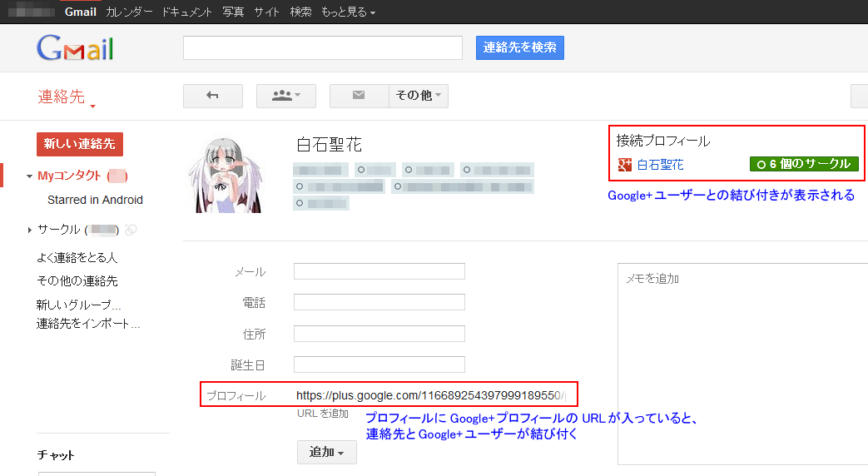
Task: Click the Gmail logo
Action: [75, 48]
